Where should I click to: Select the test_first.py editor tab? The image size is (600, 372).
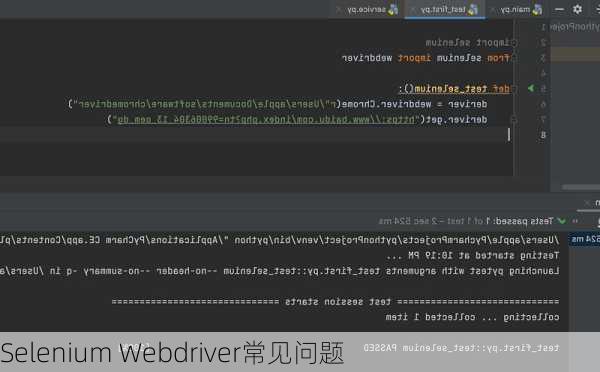445,10
